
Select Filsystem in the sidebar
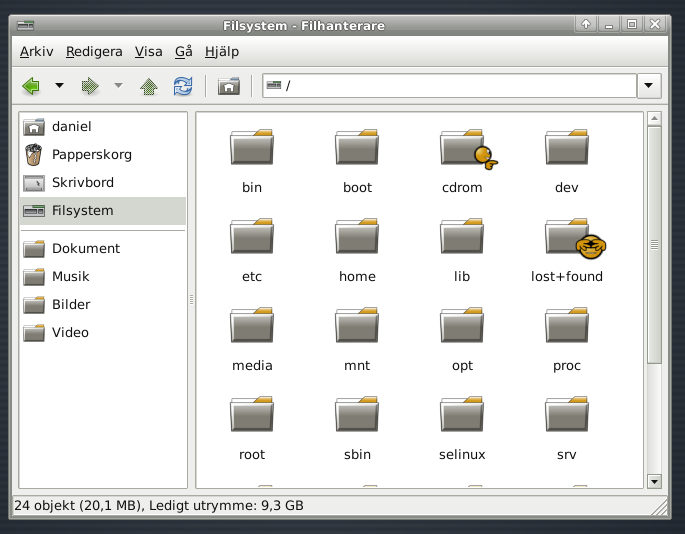(x=103, y=211)
